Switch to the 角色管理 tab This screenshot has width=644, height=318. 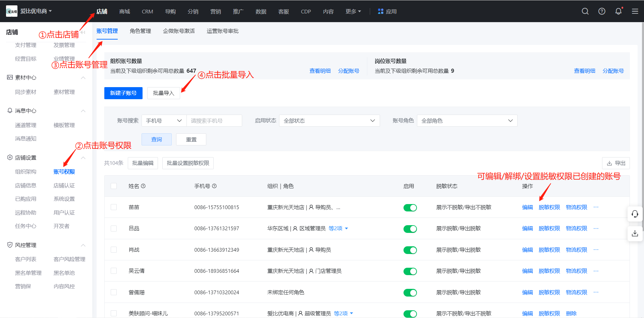(140, 31)
